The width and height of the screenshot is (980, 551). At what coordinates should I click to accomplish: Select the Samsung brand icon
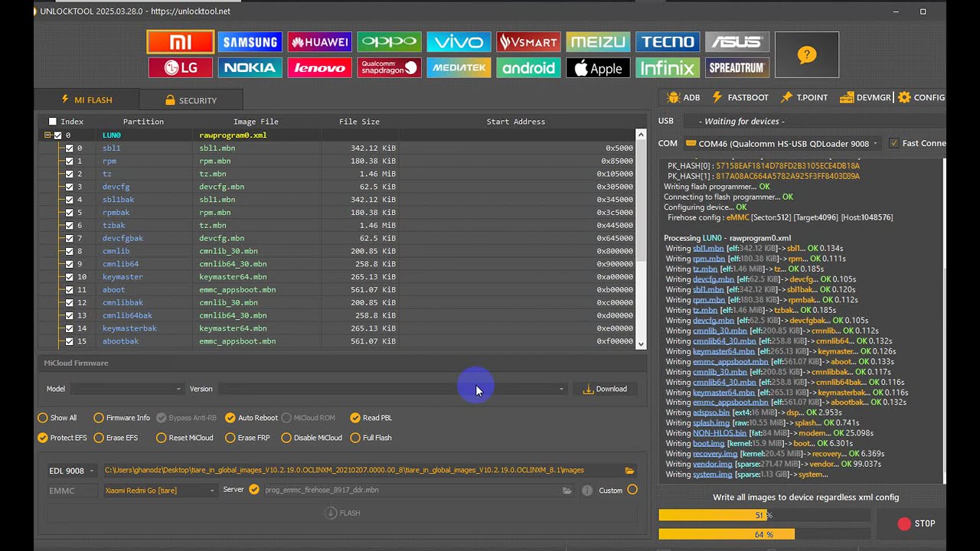click(x=250, y=42)
